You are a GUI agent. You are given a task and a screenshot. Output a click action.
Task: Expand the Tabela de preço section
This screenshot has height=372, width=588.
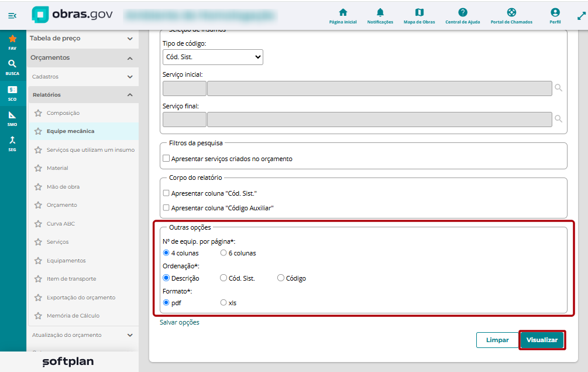(82, 39)
